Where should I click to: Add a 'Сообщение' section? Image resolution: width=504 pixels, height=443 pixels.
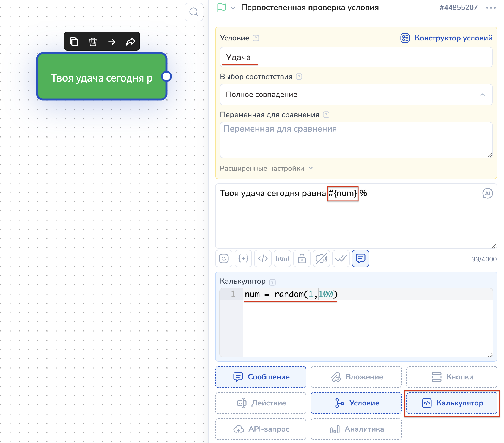coord(261,377)
